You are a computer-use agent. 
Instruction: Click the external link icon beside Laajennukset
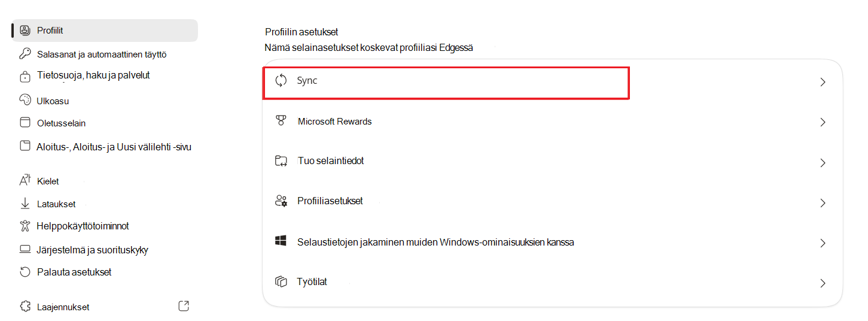[x=184, y=306]
